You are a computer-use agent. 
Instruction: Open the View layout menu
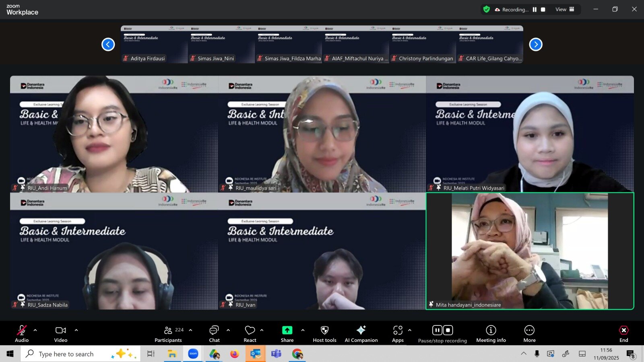[565, 10]
